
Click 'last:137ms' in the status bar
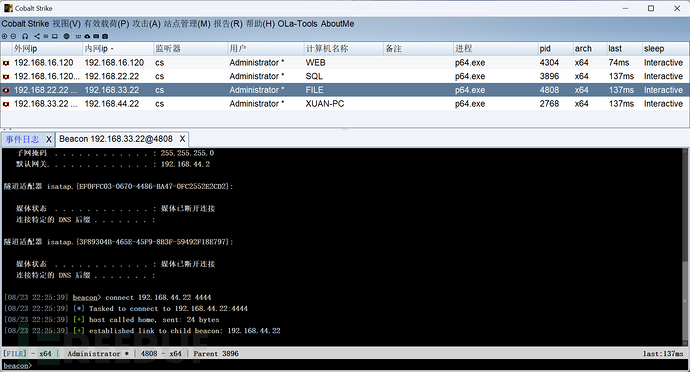[663, 354]
